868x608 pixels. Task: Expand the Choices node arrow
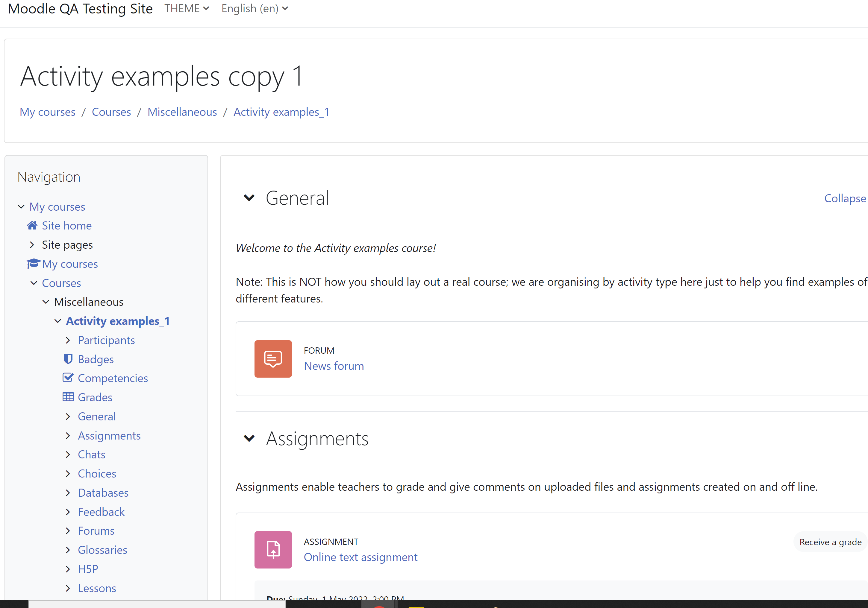(68, 473)
